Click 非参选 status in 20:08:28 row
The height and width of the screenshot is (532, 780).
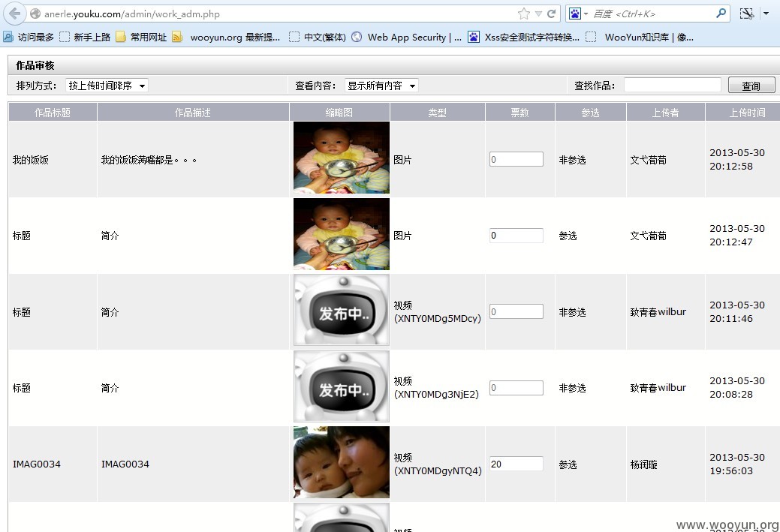pyautogui.click(x=573, y=389)
